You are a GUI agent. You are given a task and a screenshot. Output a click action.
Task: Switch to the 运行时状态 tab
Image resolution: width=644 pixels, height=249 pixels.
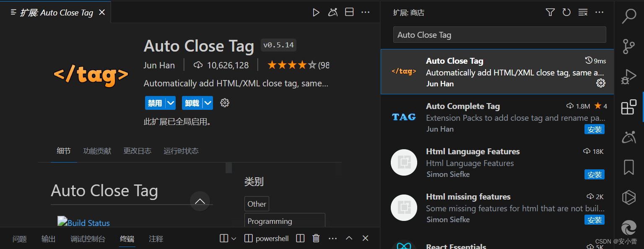(181, 151)
